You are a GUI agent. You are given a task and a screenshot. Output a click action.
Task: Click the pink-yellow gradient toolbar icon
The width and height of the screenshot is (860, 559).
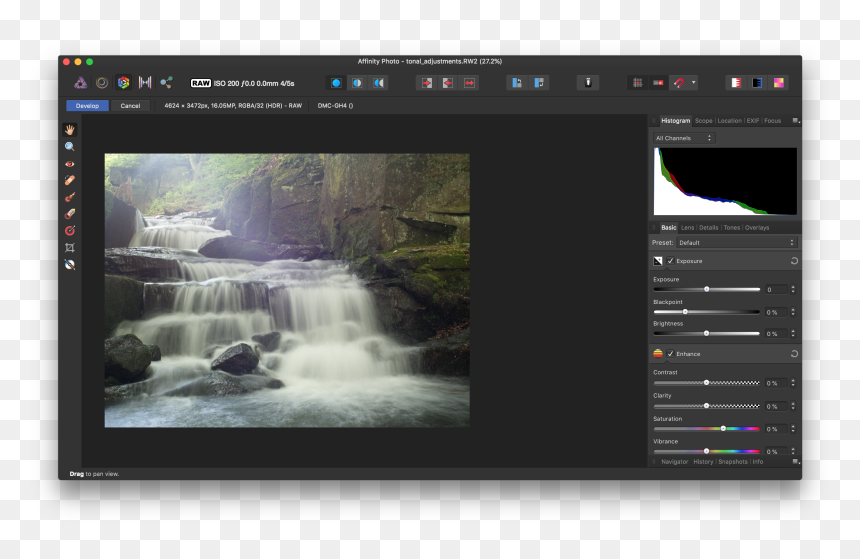[779, 83]
